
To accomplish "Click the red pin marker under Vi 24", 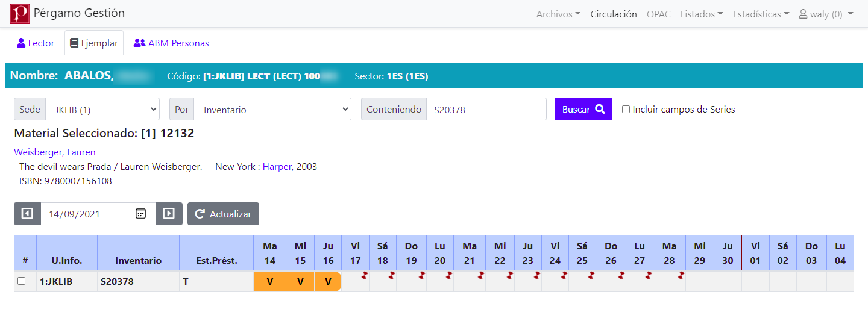I will [564, 275].
